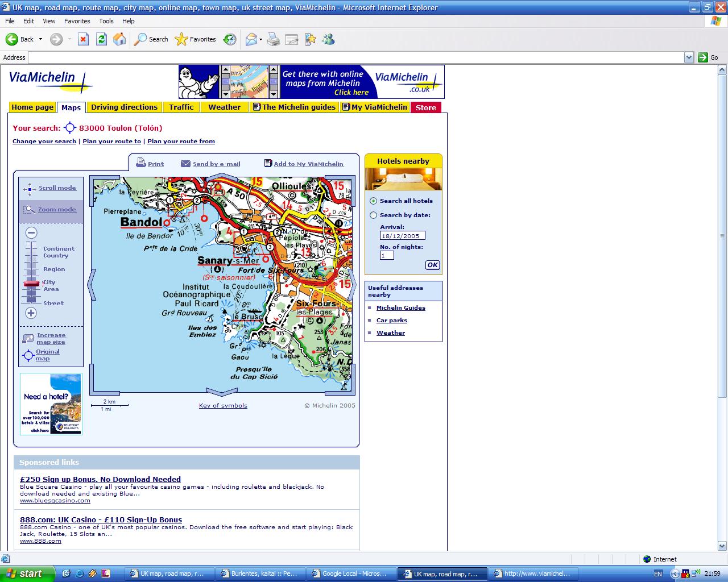Open the Windows start button
This screenshot has width=728, height=582.
27,573
